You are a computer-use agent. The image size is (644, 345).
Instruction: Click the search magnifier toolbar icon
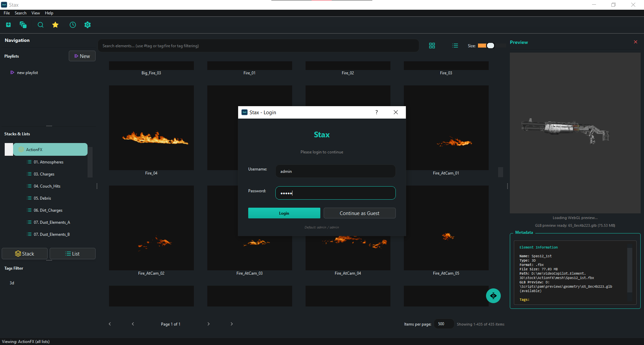click(x=41, y=25)
